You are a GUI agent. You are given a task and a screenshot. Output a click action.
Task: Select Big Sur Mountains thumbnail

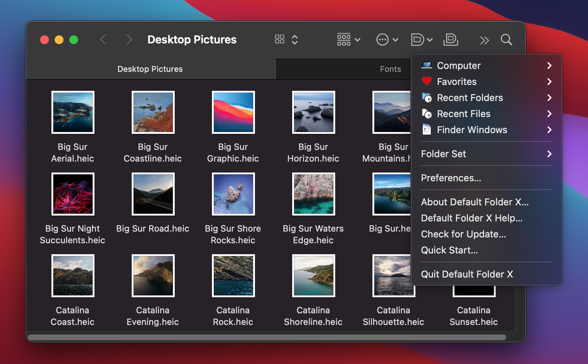tap(392, 112)
